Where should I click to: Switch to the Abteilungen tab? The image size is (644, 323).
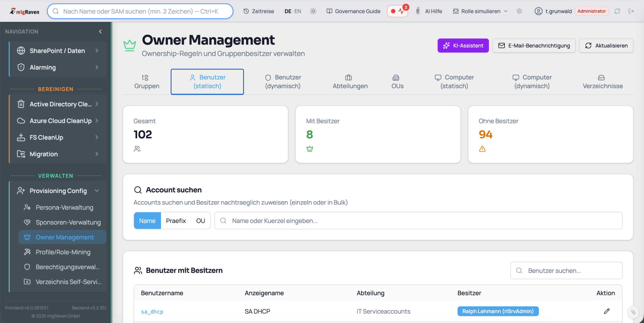350,82
